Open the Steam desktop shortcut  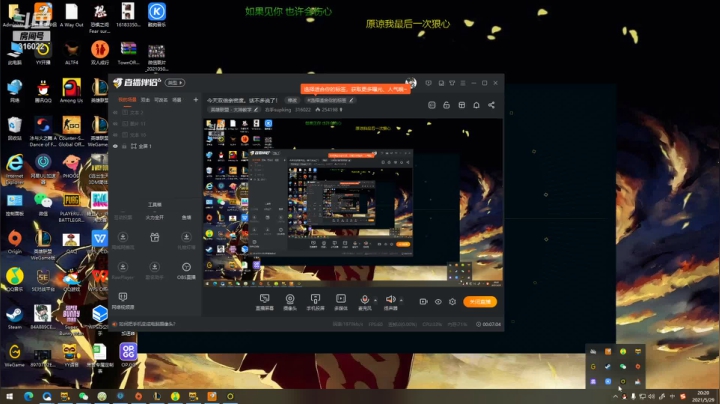[14, 318]
